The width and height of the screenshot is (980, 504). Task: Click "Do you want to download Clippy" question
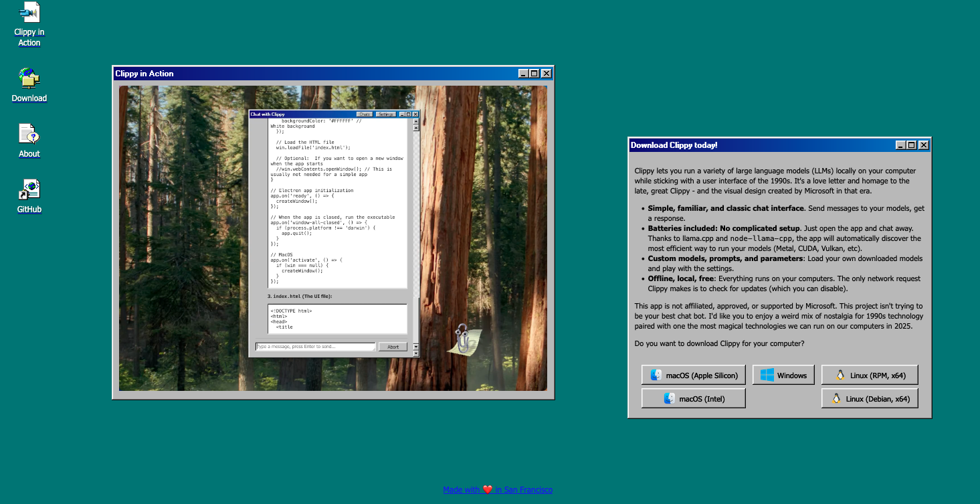[x=720, y=343]
